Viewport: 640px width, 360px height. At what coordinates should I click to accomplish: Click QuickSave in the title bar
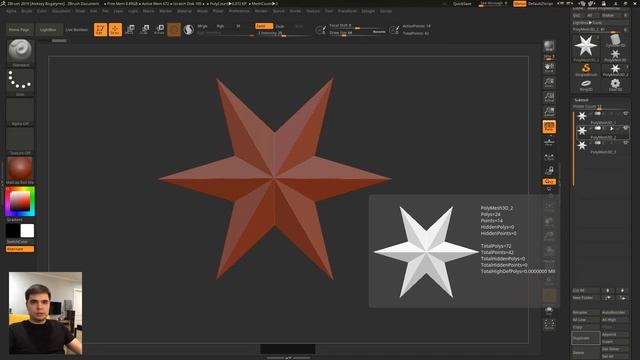pyautogui.click(x=462, y=4)
